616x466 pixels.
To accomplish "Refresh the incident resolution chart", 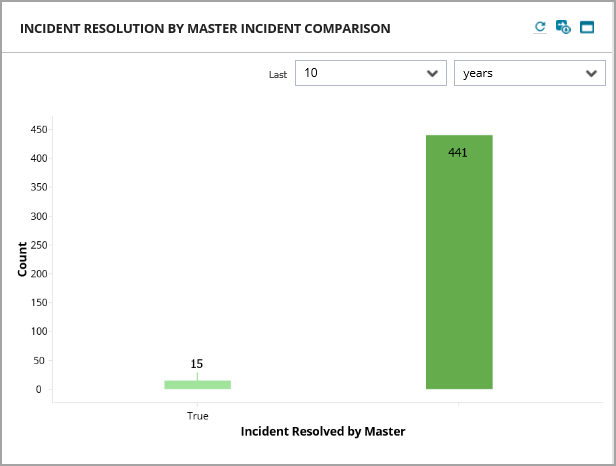I will [x=540, y=27].
